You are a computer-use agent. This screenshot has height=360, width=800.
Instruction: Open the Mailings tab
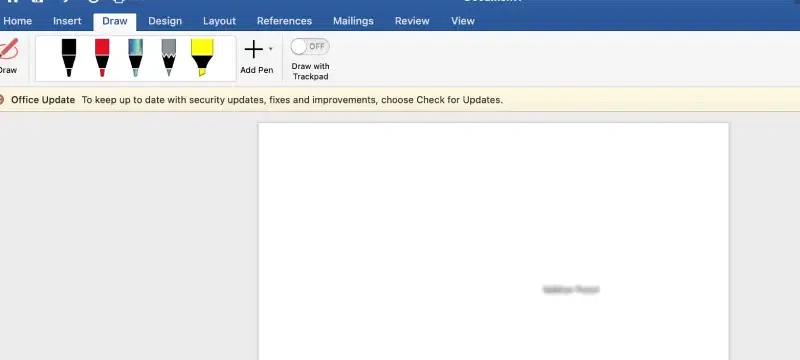tap(353, 21)
